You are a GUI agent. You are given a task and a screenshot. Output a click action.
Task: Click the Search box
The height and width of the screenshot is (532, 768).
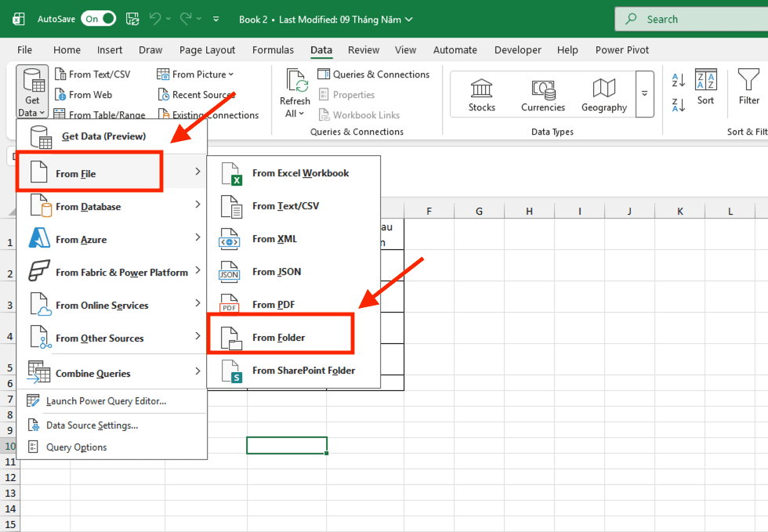click(x=691, y=19)
